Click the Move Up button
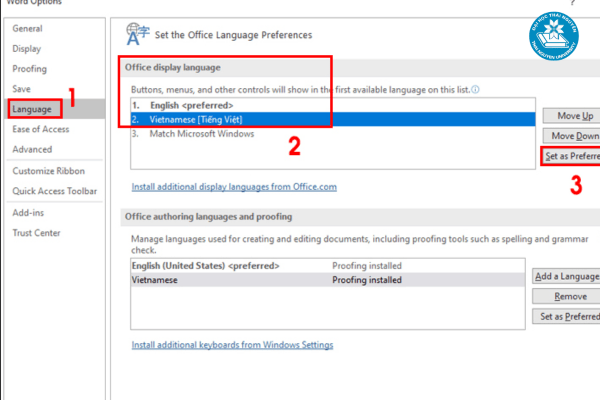This screenshot has height=400, width=600. pyautogui.click(x=572, y=116)
